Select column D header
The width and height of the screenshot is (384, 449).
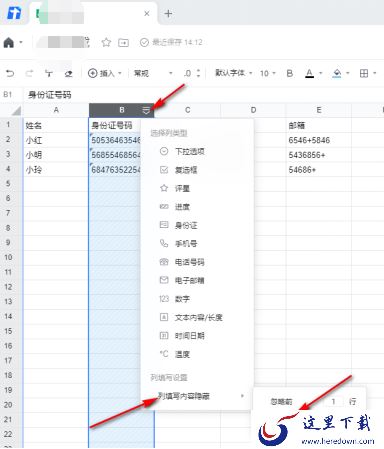[253, 110]
